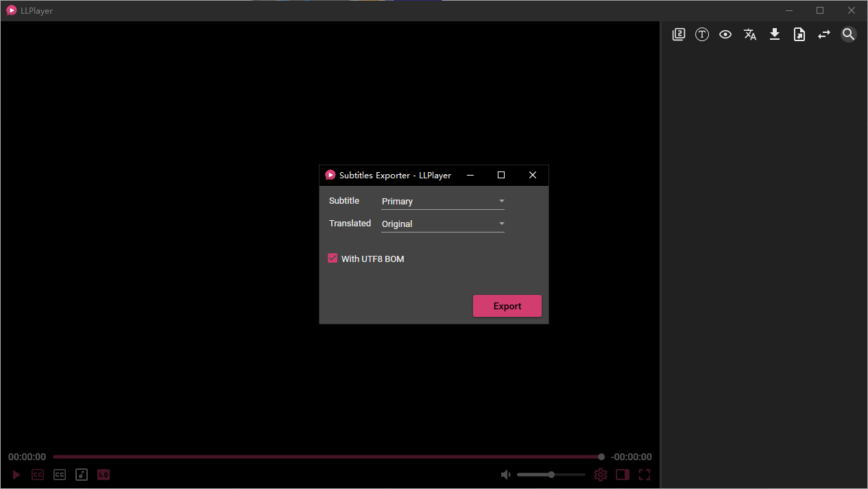The height and width of the screenshot is (489, 868).
Task: Uncheck the With UTF8 BOM checkbox
Action: point(333,259)
